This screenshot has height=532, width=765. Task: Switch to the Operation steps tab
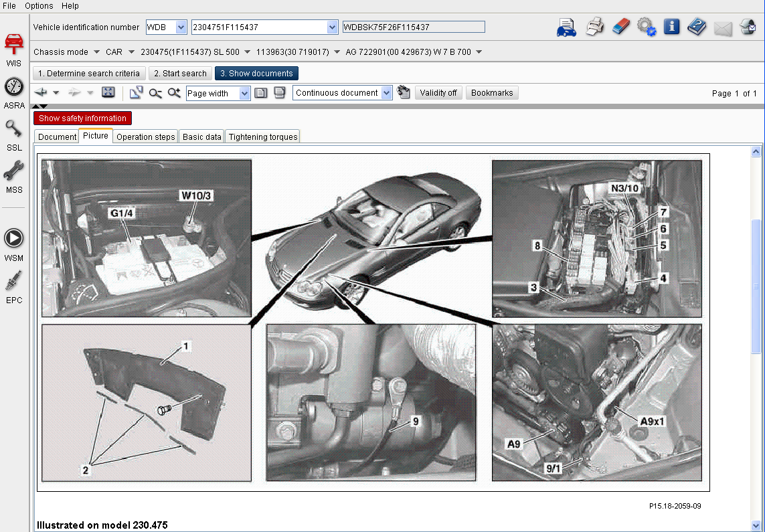pyautogui.click(x=145, y=137)
